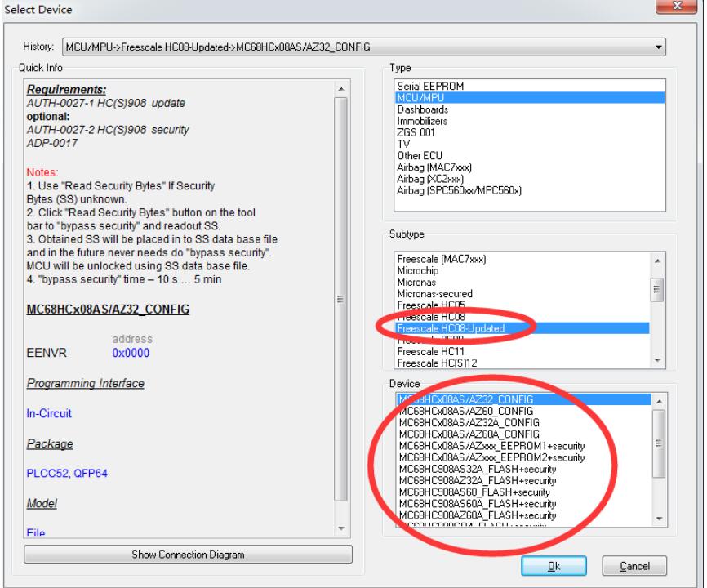707x588 pixels.
Task: Click the Programming Interface heading
Action: [x=86, y=383]
